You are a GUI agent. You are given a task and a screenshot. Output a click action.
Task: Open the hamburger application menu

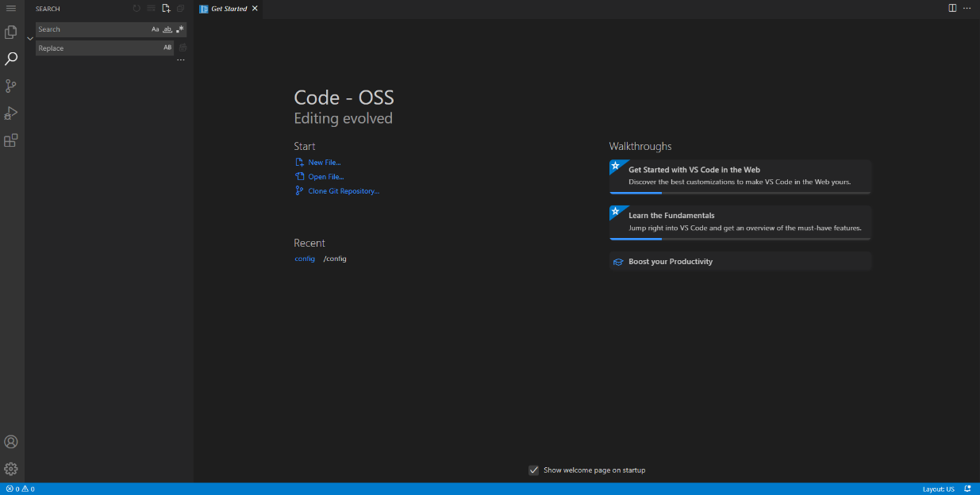pyautogui.click(x=11, y=8)
